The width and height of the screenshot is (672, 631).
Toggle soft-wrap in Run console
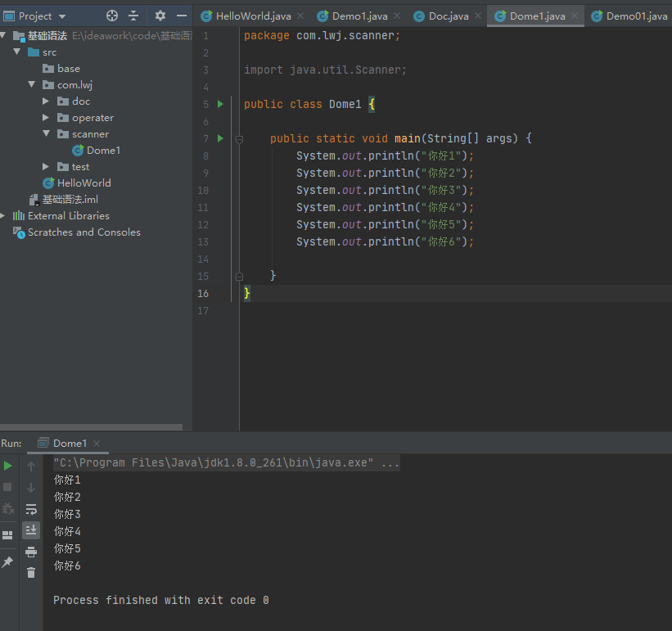coord(31,509)
